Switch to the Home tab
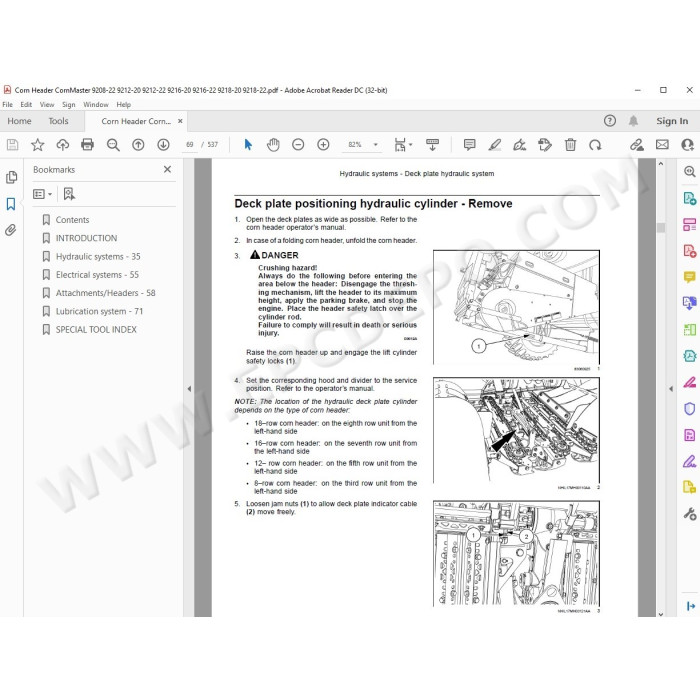This screenshot has width=700, height=700. click(x=19, y=121)
